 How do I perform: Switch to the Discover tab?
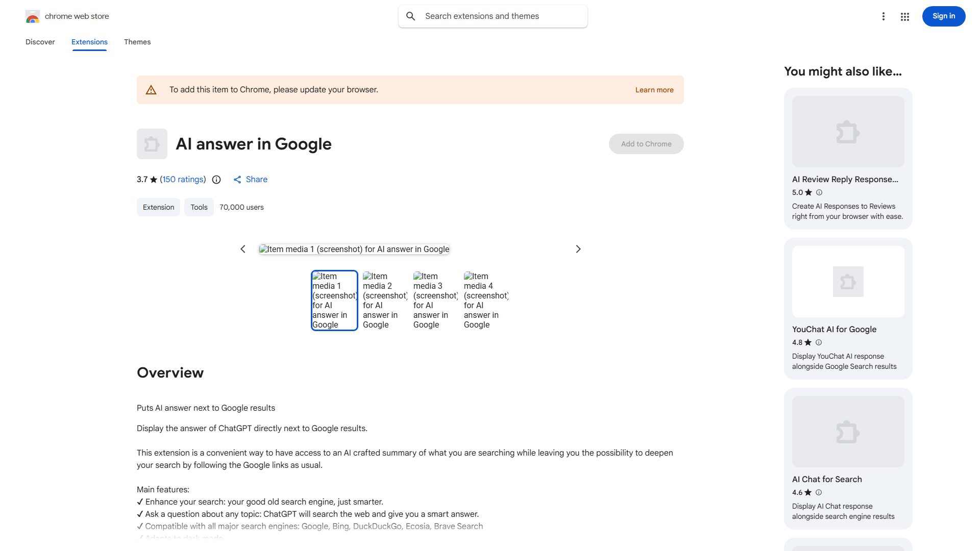[40, 42]
